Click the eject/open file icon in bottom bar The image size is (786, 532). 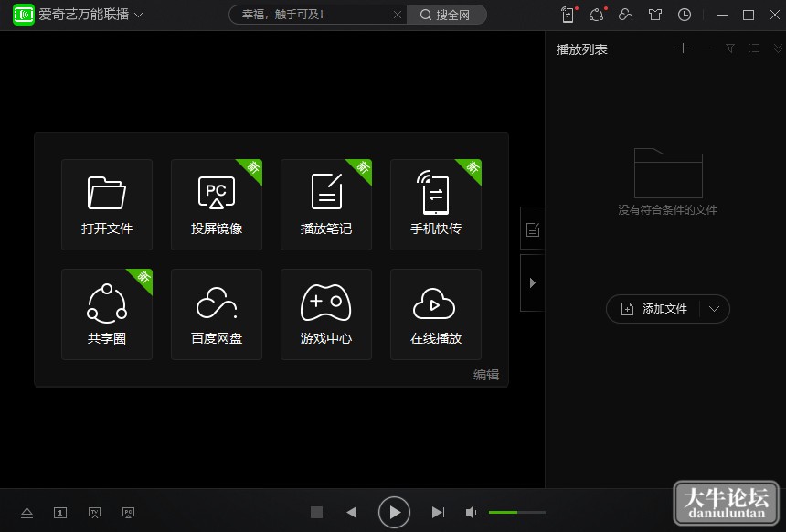point(27,513)
